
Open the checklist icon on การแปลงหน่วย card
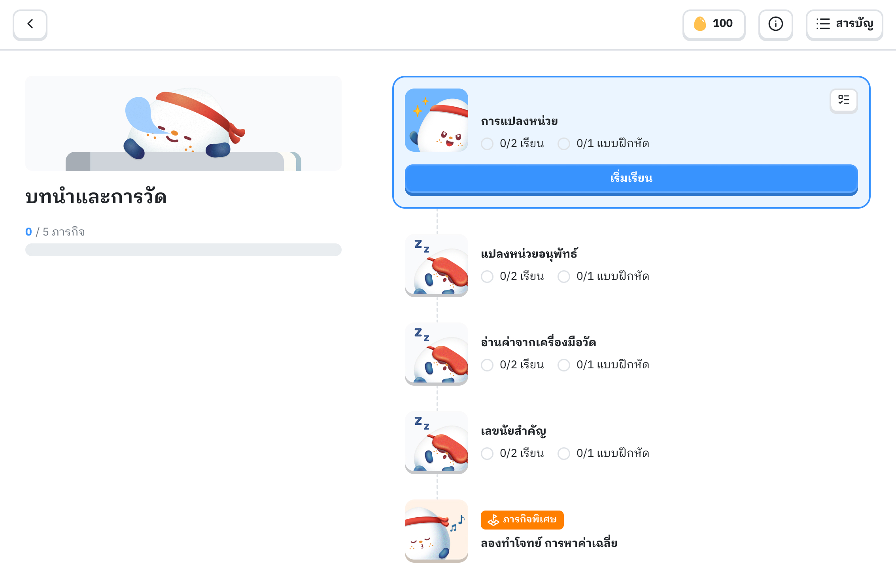pyautogui.click(x=843, y=100)
